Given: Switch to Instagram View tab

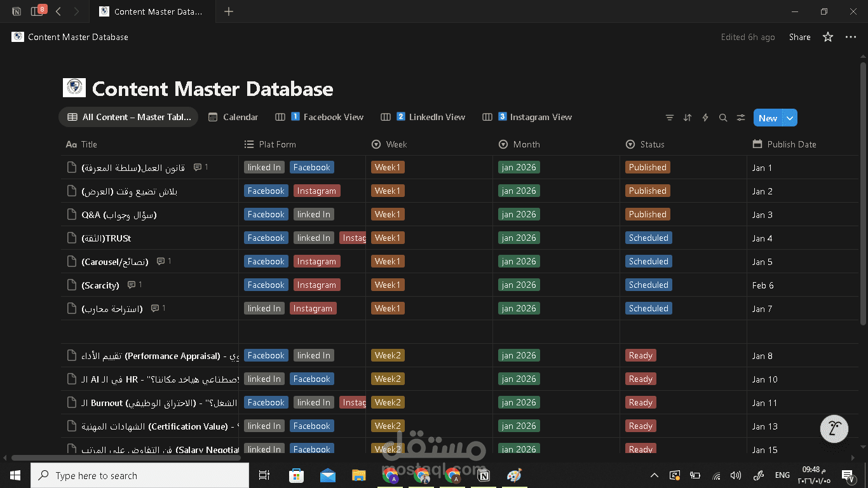Looking at the screenshot, I should (527, 117).
